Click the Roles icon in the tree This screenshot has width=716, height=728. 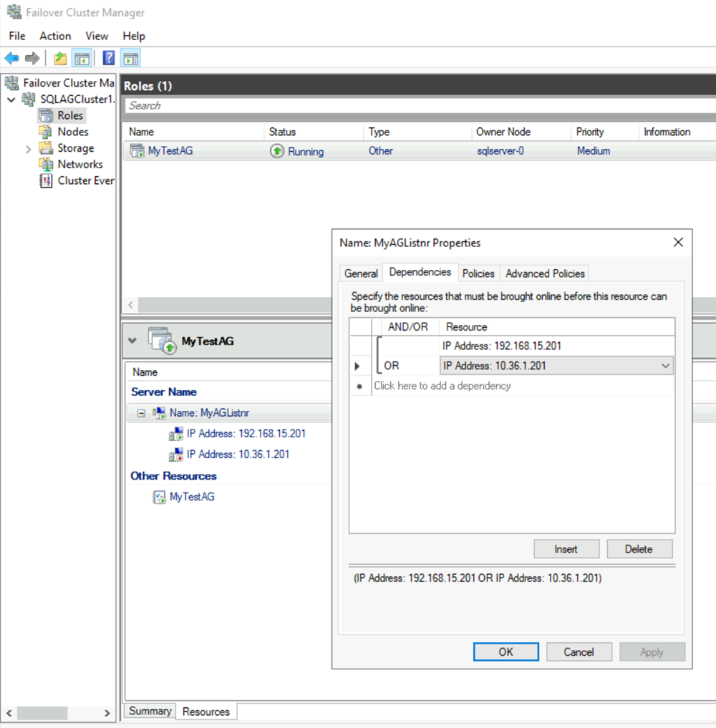(x=46, y=116)
